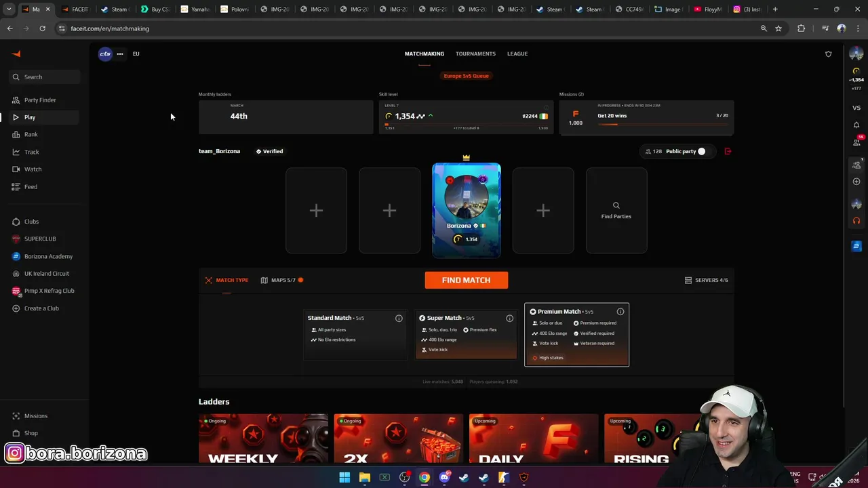
Task: Open the Feed page
Action: pos(31,186)
